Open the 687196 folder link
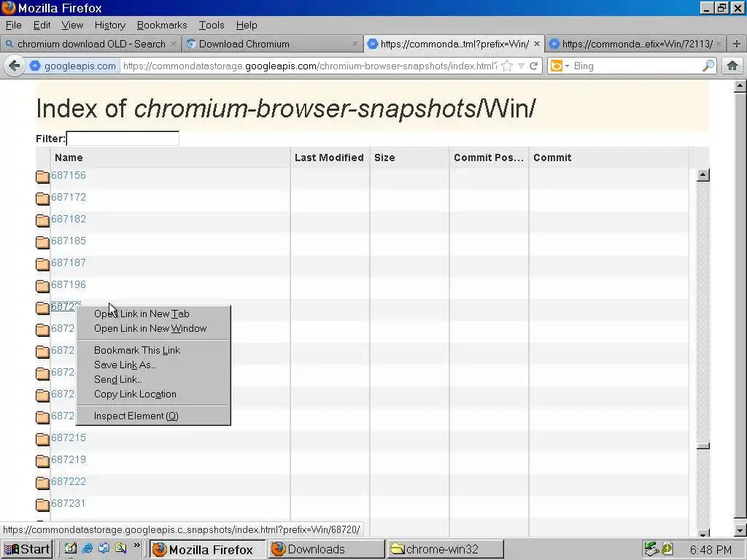The width and height of the screenshot is (747, 560). tap(69, 285)
